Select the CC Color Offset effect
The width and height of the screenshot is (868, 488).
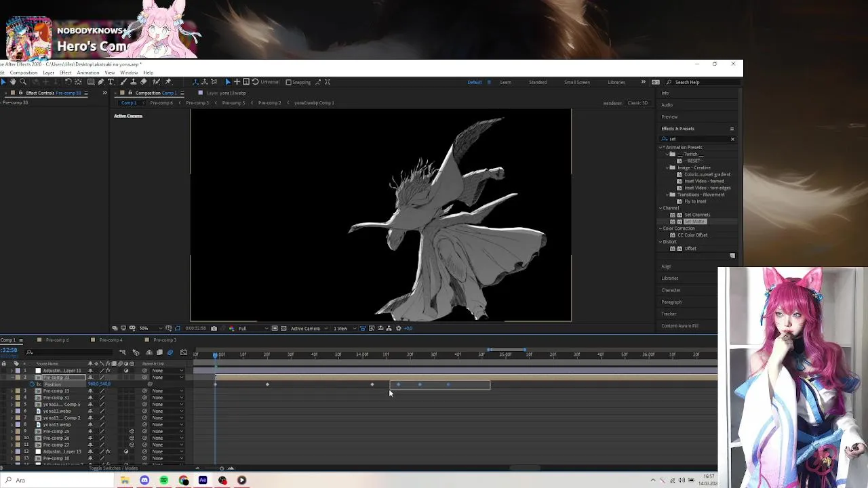692,235
